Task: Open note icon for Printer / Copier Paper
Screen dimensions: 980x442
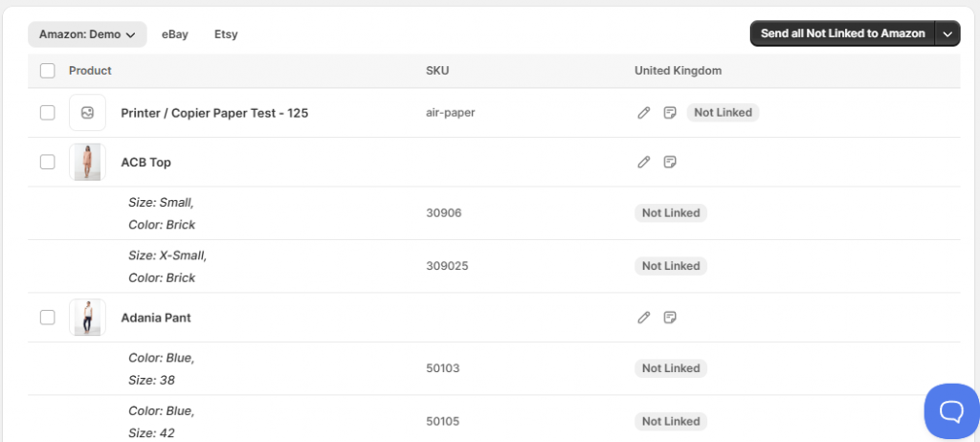Action: [x=670, y=113]
